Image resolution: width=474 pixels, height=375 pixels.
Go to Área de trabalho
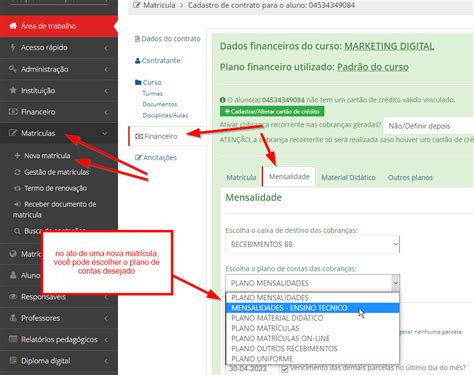coord(48,26)
